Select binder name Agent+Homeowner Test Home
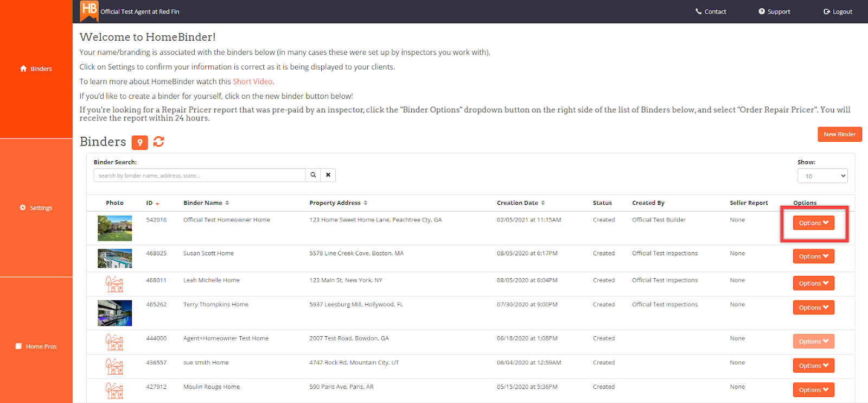868x403 pixels. (226, 338)
